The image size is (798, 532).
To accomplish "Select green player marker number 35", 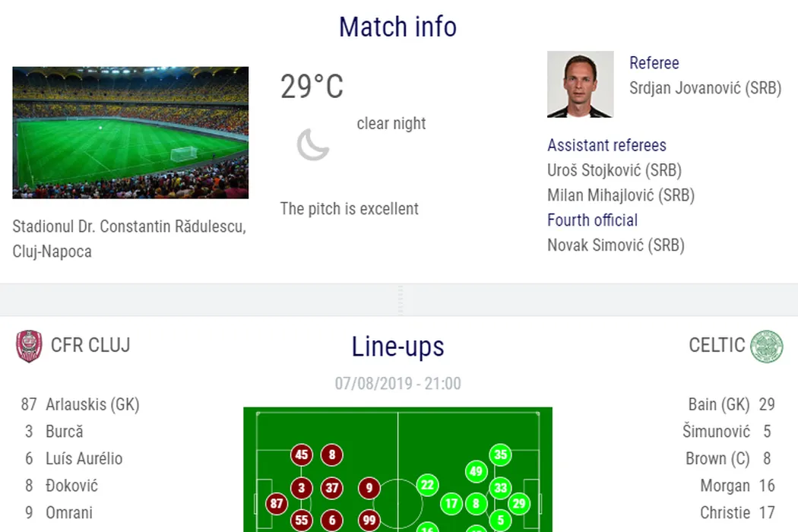I will tap(500, 455).
